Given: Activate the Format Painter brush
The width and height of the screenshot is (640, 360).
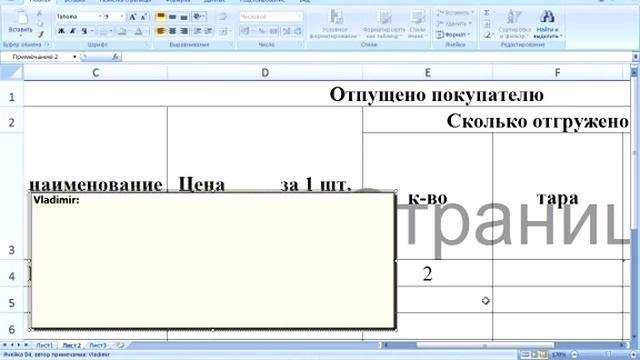Looking at the screenshot, I should point(40,35).
